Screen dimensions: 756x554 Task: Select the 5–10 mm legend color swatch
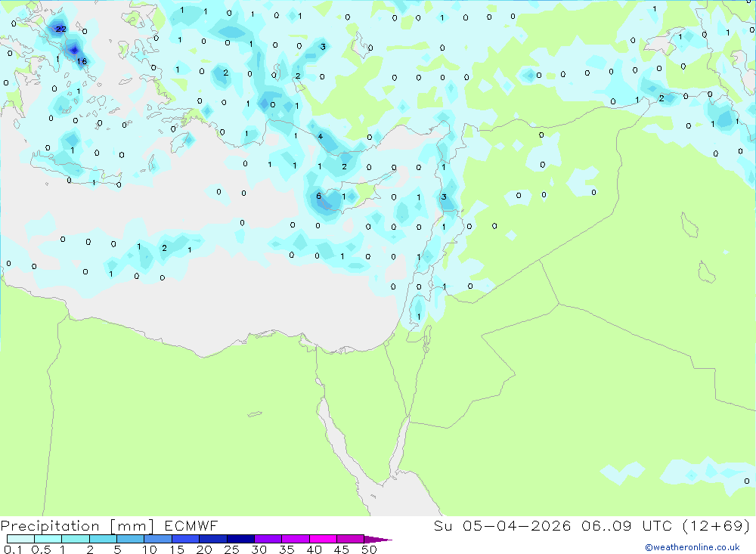(x=131, y=539)
